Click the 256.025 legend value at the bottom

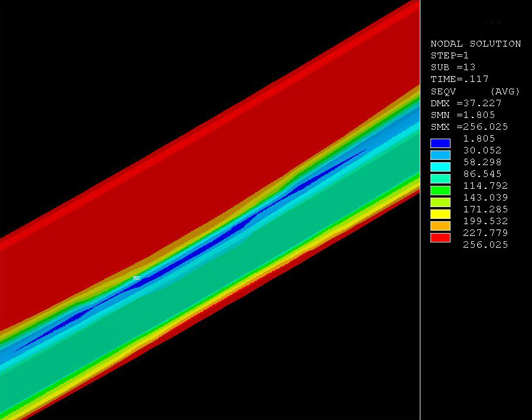pyautogui.click(x=485, y=245)
